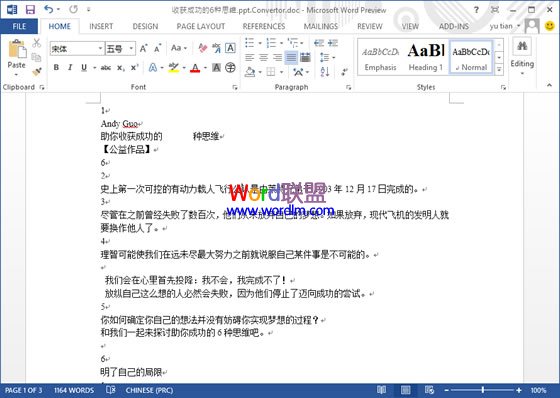The height and width of the screenshot is (398, 560).
Task: Switch to the REVIEW tab
Action: (x=370, y=26)
